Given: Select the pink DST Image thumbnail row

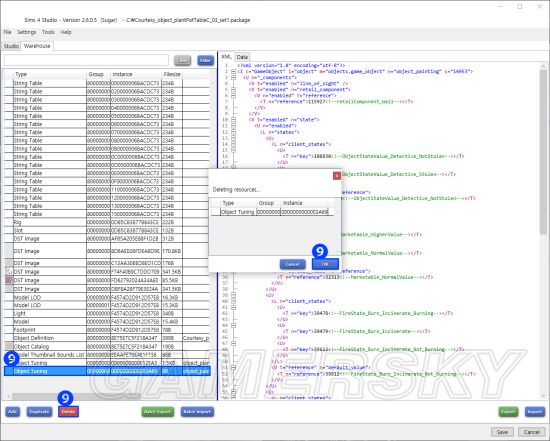Looking at the screenshot, I should 107,280.
